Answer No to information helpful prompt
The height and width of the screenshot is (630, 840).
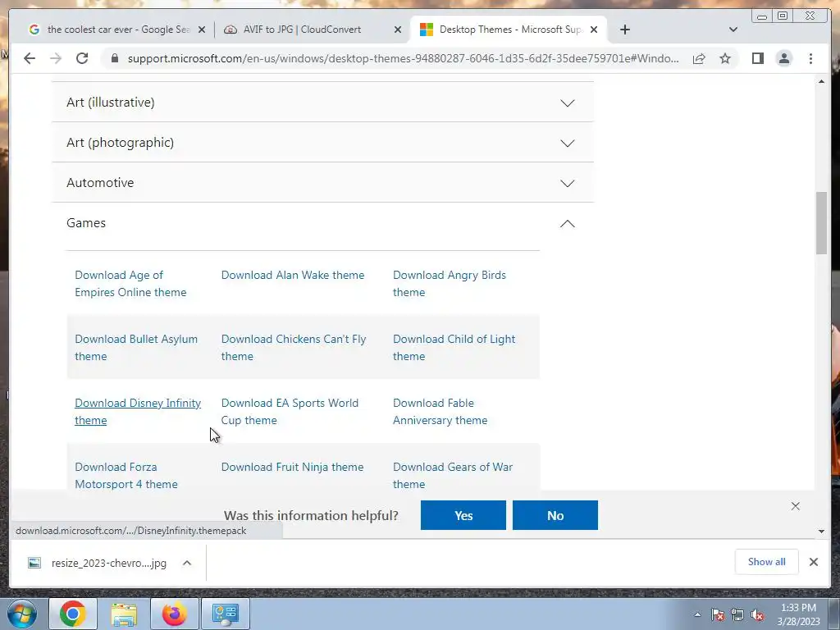click(555, 515)
